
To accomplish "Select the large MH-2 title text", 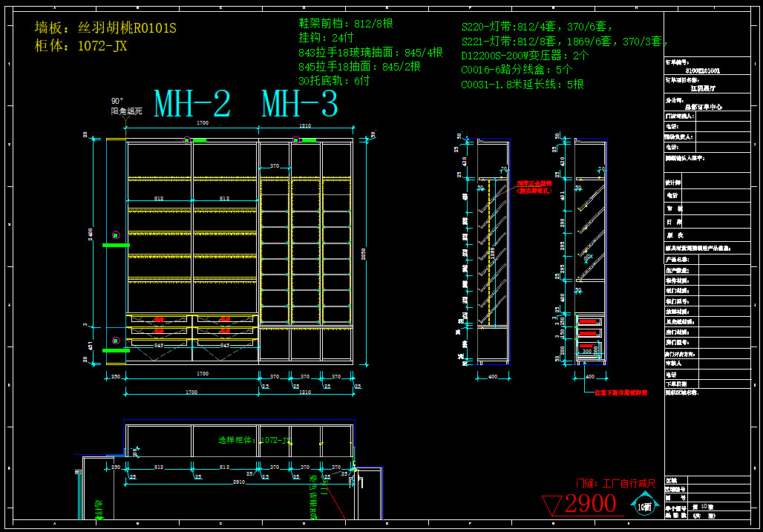I will point(191,105).
